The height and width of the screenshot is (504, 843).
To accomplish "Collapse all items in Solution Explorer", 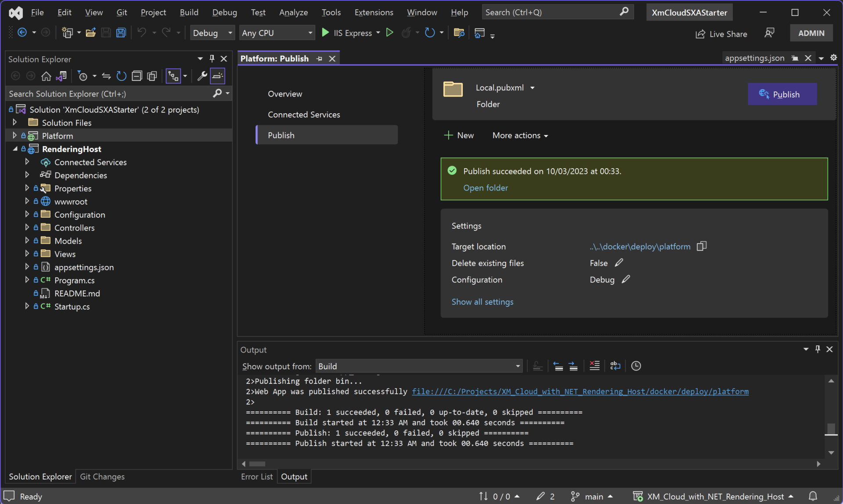I will [137, 76].
